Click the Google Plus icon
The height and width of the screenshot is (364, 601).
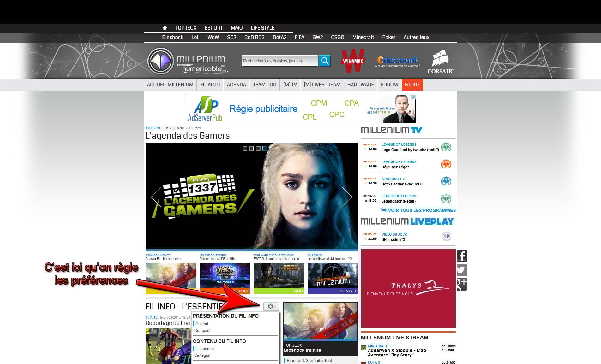[x=461, y=284]
